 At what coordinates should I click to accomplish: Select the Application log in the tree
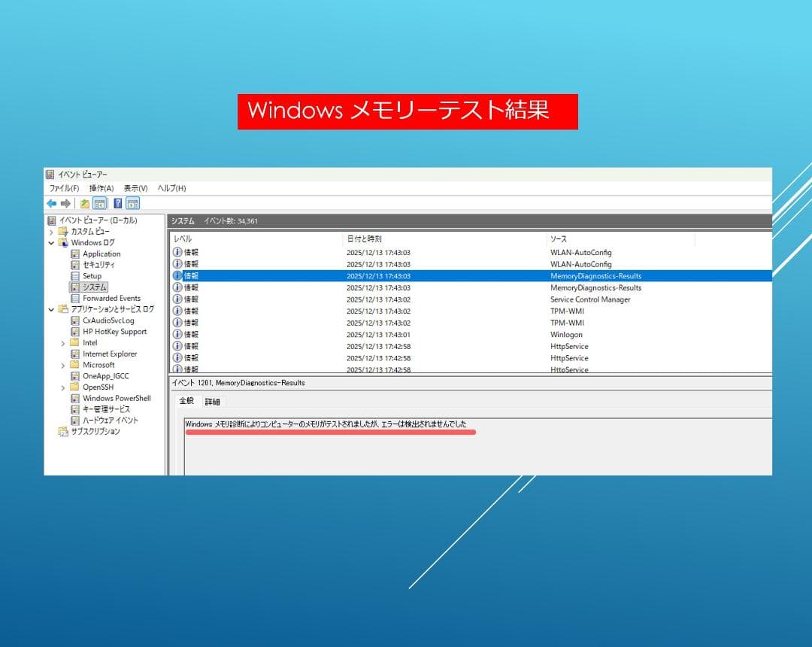101,254
